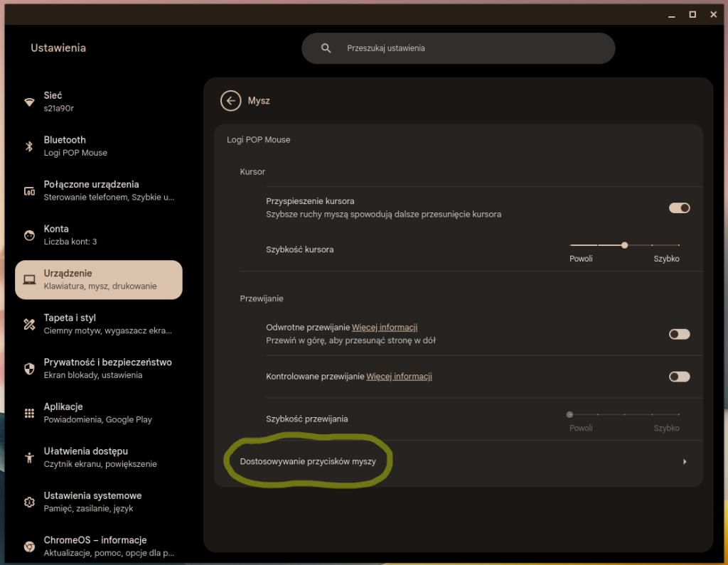728x565 pixels.
Task: Open Więcej informacji link for Kontrolowane przewijanie
Action: click(399, 377)
